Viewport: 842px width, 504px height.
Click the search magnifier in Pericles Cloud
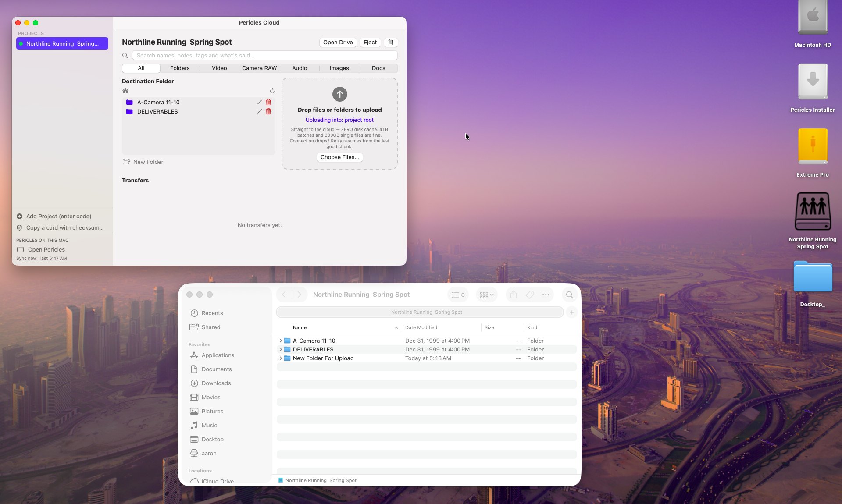125,56
